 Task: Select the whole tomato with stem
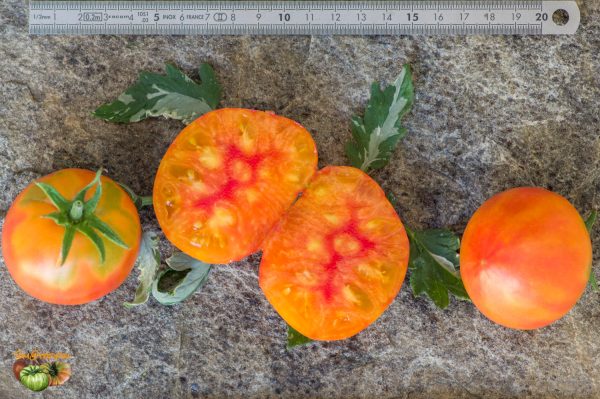point(72,236)
